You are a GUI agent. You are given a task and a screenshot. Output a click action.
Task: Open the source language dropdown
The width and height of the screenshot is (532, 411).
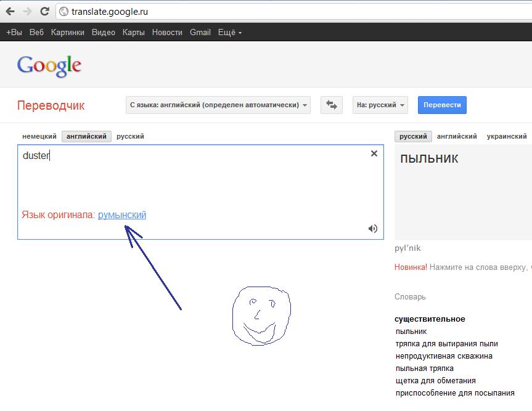pos(218,105)
